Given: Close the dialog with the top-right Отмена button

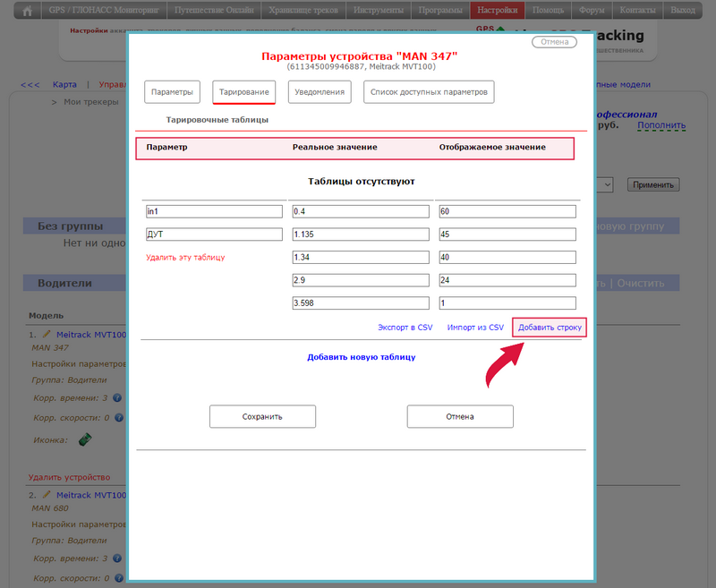Looking at the screenshot, I should point(555,42).
